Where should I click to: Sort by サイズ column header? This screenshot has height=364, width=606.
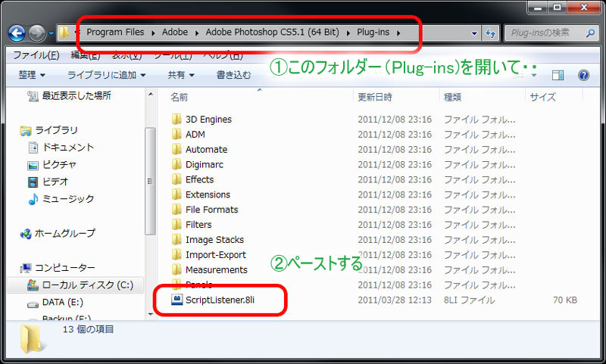[542, 98]
